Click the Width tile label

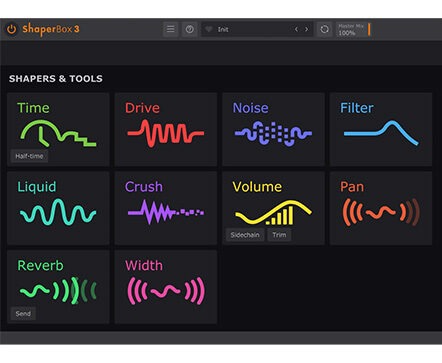pos(144,266)
